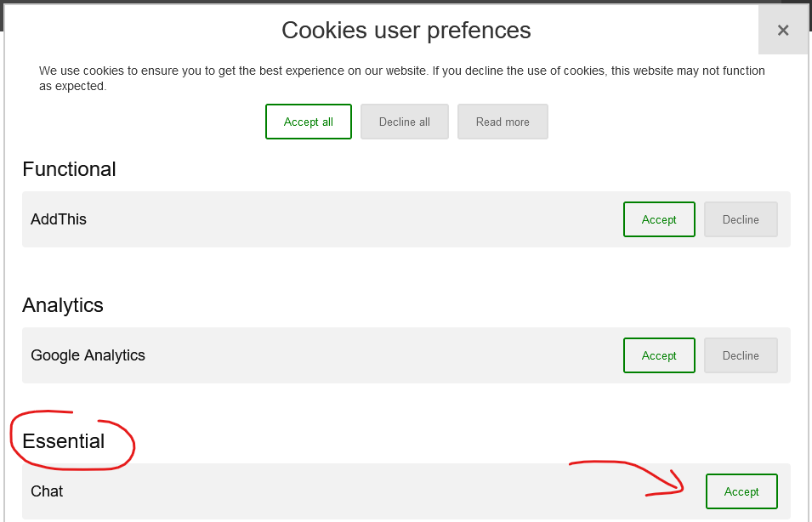Screen dimensions: 812x522
Task: Decline the Google Analytics cookie
Action: point(741,355)
